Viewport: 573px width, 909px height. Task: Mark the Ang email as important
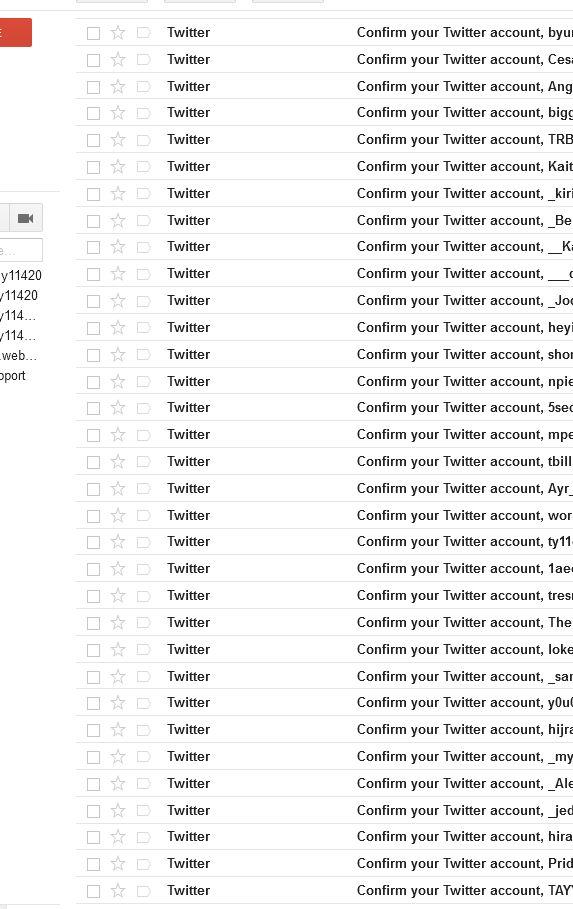[x=143, y=86]
